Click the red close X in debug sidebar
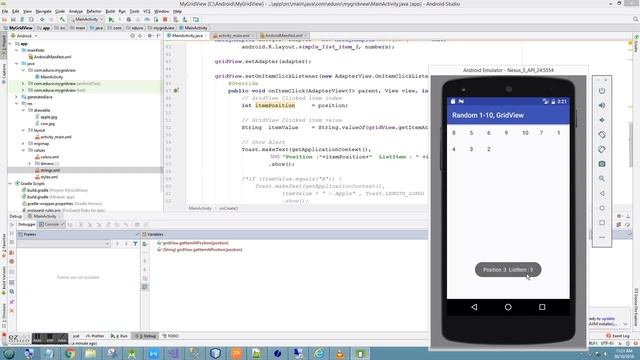Viewport: 640px width, 360px height. (12, 311)
